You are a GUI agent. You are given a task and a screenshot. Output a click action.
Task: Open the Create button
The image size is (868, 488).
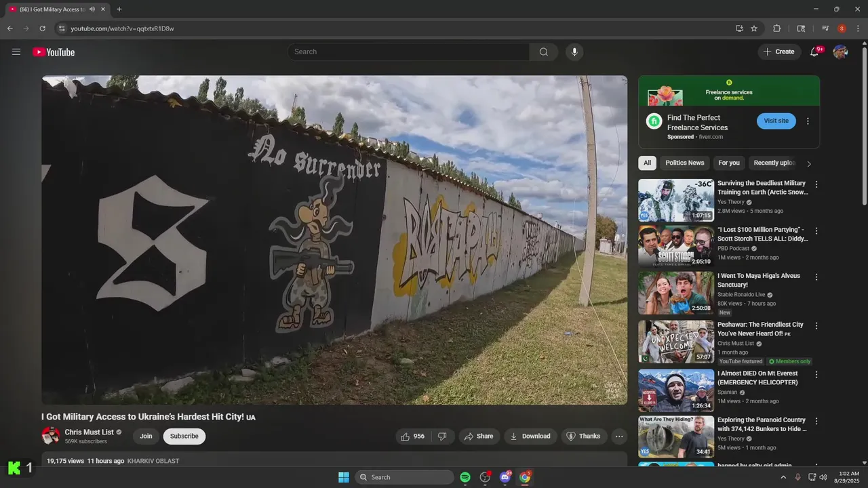click(x=779, y=52)
